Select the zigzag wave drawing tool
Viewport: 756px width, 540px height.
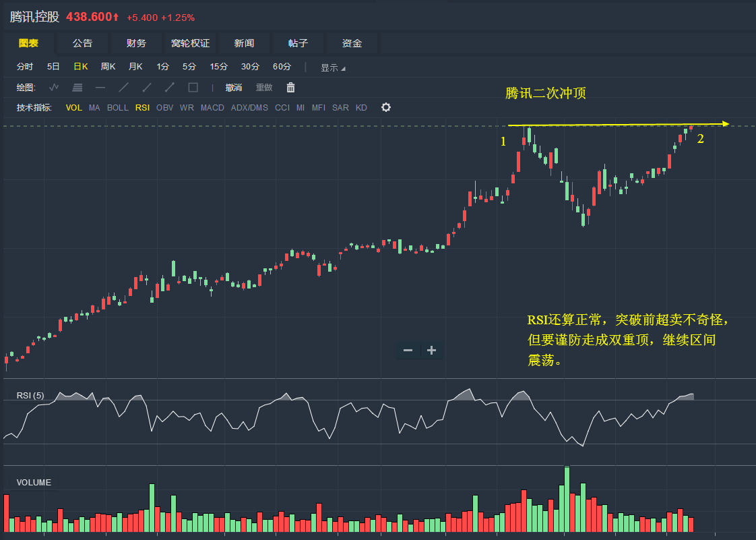54,88
